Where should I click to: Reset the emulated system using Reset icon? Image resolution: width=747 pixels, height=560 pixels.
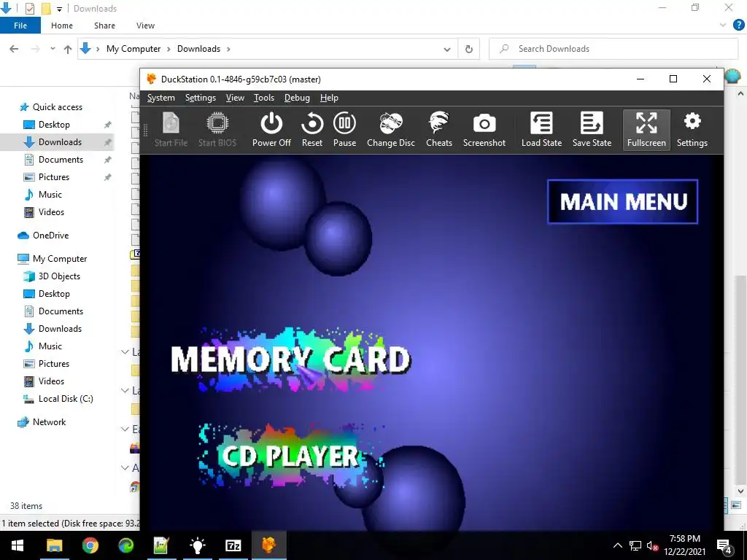tap(312, 130)
